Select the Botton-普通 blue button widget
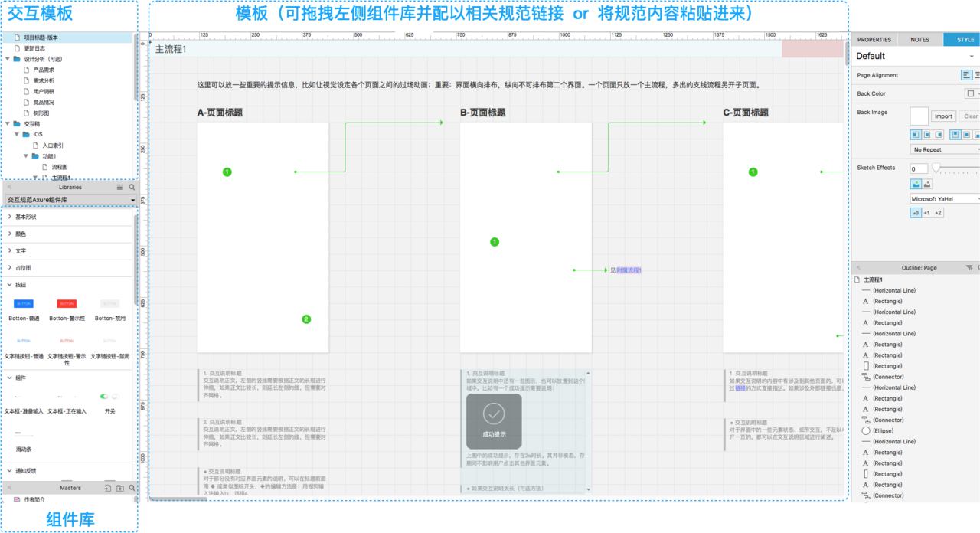Image resolution: width=980 pixels, height=533 pixels. pyautogui.click(x=24, y=304)
